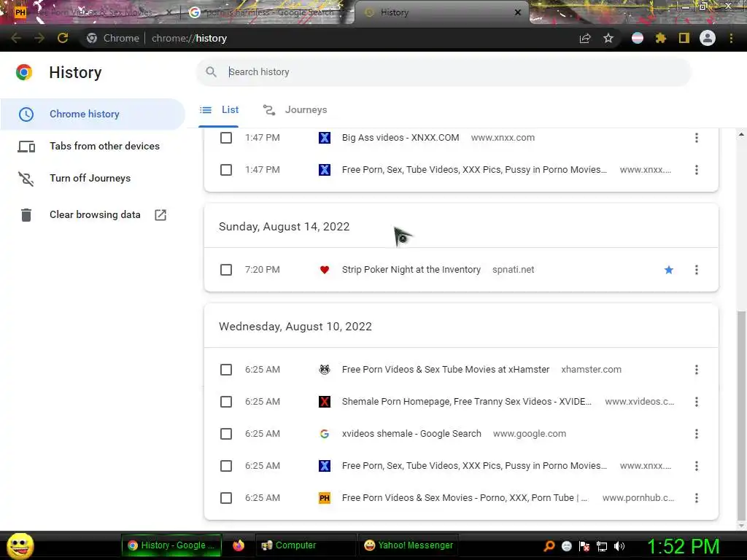
Task: Open the Extensions puzzle piece menu
Action: 661,38
